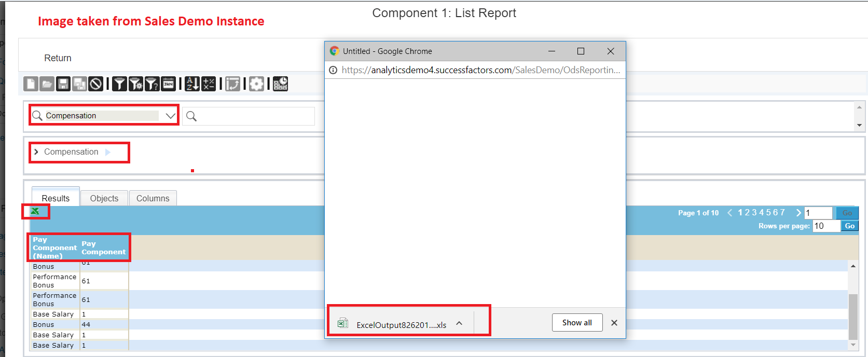Click the ExcelOutput xls file icon in download bar
This screenshot has width=868, height=357.
(342, 323)
